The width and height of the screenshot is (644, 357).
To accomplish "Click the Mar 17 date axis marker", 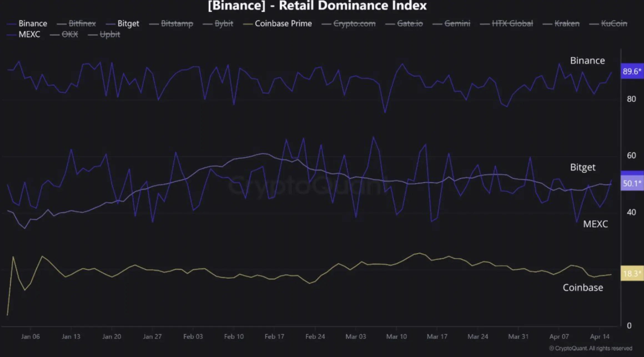I will pyautogui.click(x=437, y=337).
